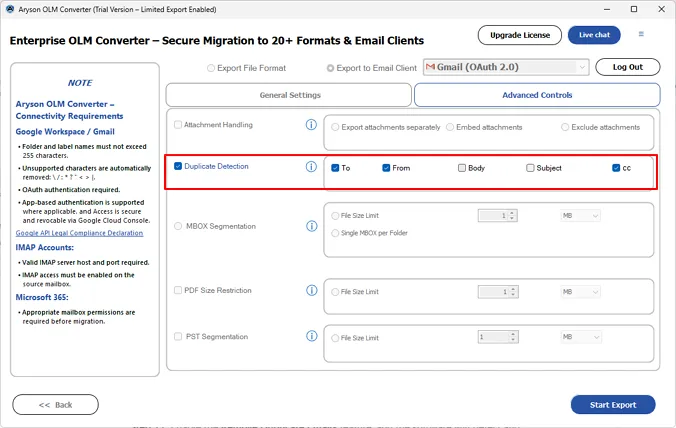This screenshot has width=676, height=428.
Task: Switch to the General Settings tab
Action: tap(289, 95)
